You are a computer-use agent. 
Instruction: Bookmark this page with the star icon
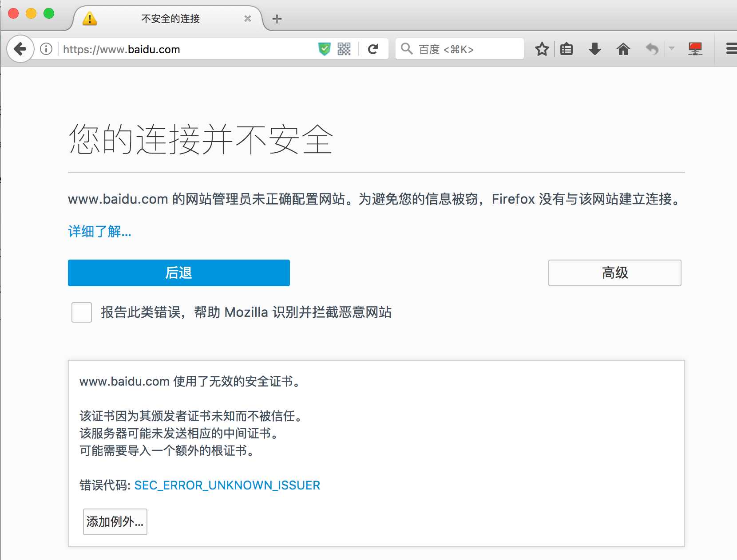pyautogui.click(x=542, y=49)
